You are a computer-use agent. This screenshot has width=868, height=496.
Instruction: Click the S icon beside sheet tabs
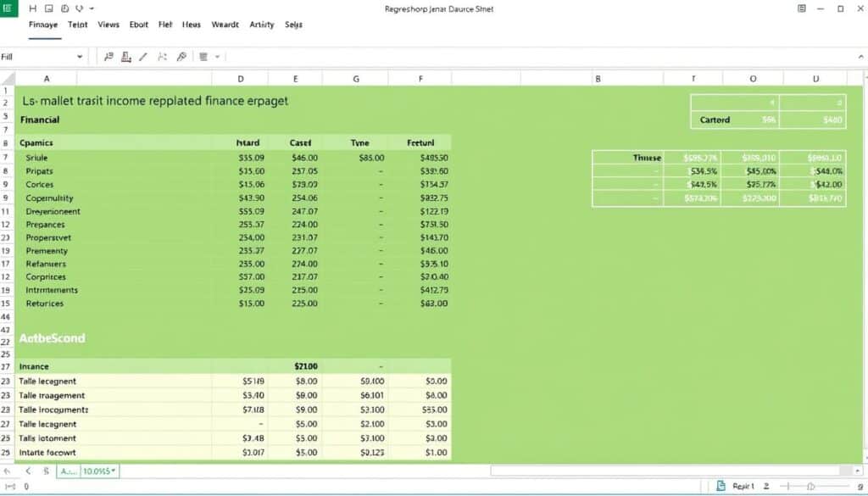[x=47, y=471]
